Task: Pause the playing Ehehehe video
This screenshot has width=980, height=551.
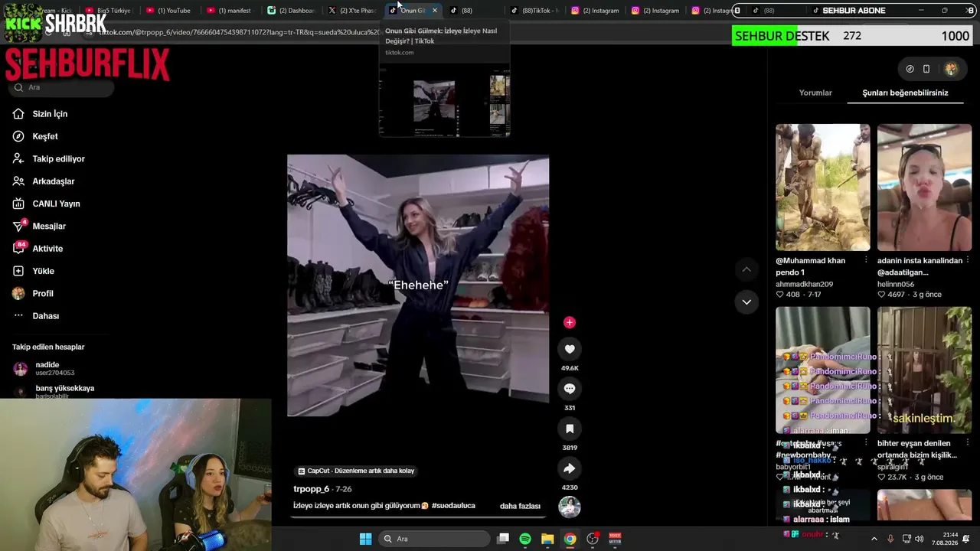Action: point(418,285)
